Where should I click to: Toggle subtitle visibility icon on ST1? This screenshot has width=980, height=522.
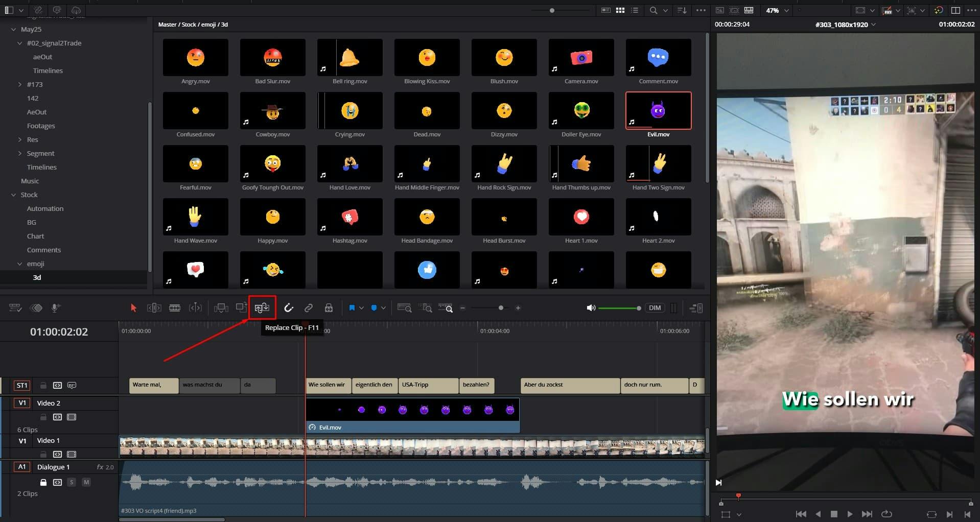[72, 386]
